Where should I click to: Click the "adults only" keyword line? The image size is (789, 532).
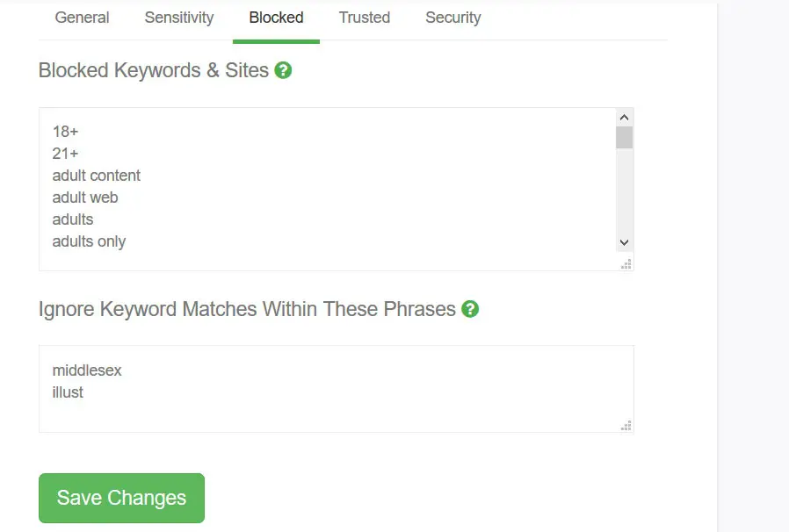[x=89, y=241]
